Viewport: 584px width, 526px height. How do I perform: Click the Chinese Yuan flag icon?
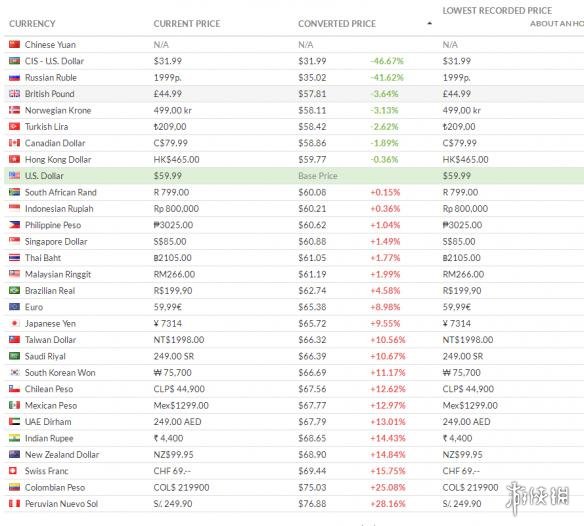coord(14,44)
